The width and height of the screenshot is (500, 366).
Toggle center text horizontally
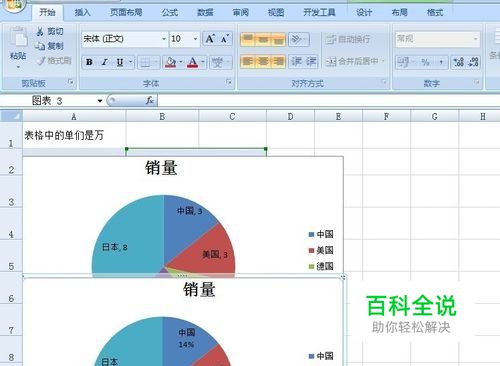263,62
